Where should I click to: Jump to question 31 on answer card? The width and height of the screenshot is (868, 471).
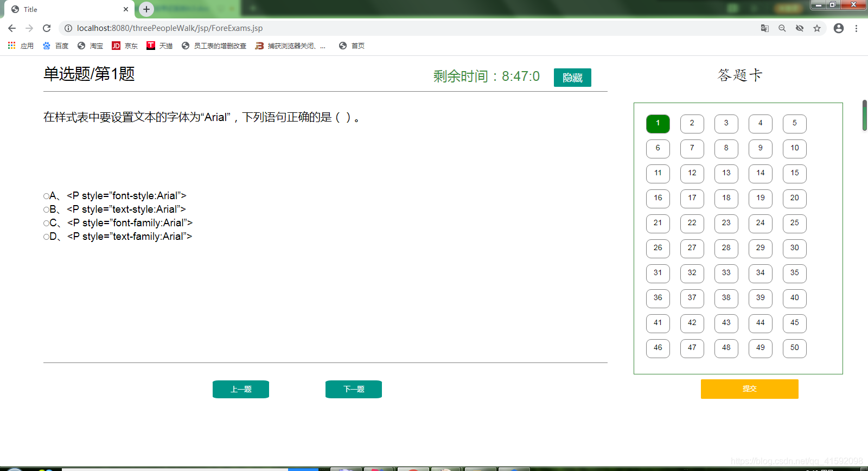[x=658, y=273]
